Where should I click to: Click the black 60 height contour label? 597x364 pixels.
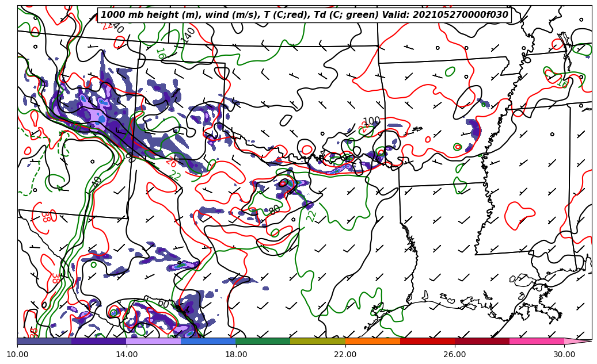pos(163,304)
